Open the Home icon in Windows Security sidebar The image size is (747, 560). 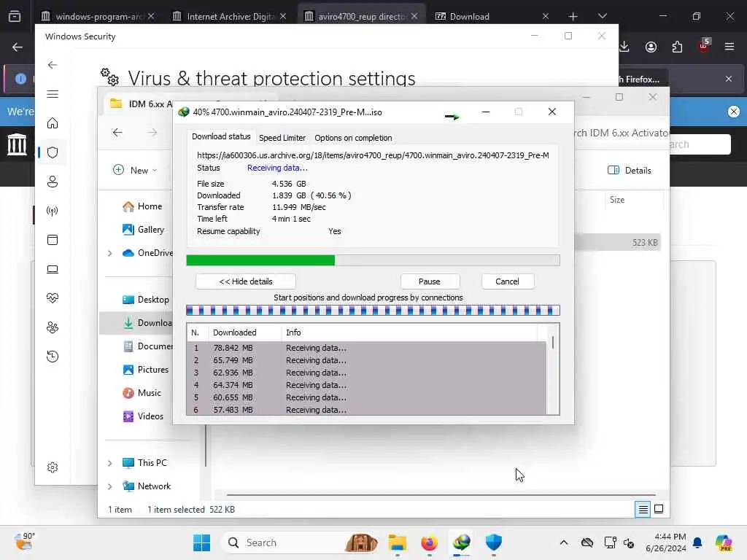tap(53, 123)
